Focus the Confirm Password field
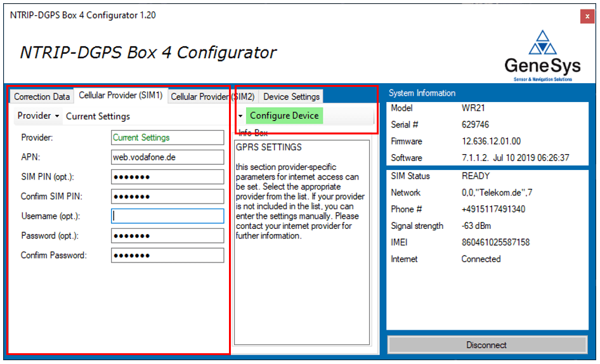The height and width of the screenshot is (364, 600). coord(167,256)
